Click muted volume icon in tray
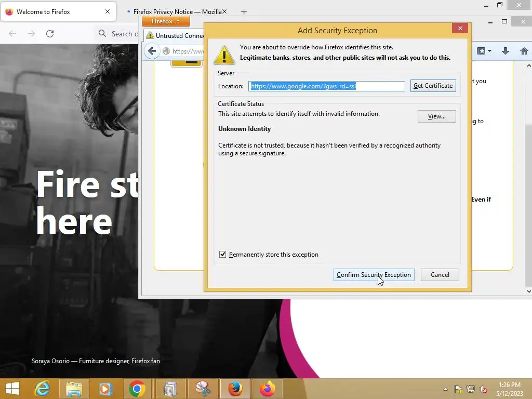532x399 pixels. (x=483, y=389)
